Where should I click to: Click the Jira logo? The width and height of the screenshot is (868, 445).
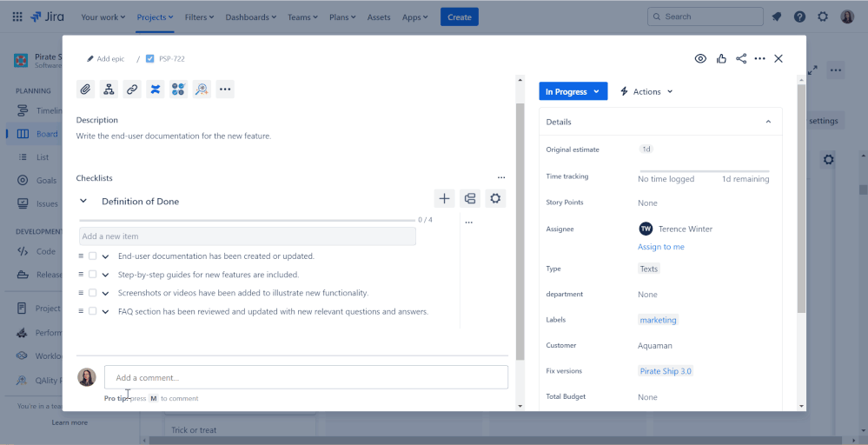(x=48, y=17)
